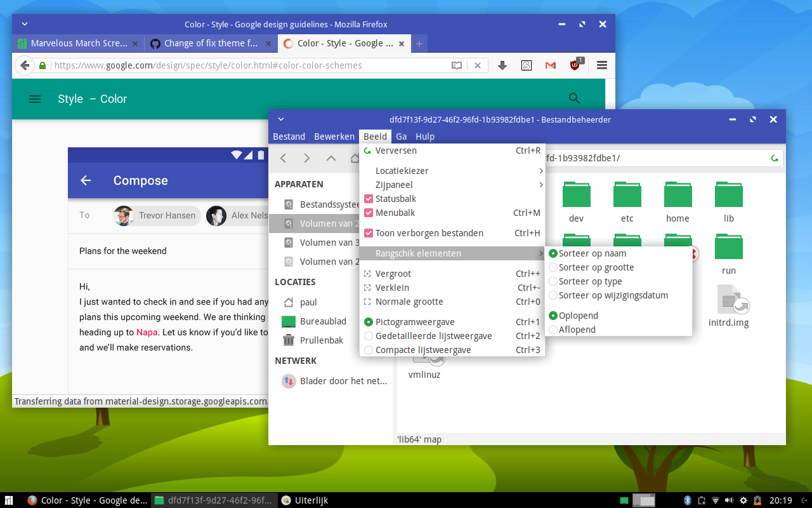Select the initrd.img file icon

click(x=731, y=299)
